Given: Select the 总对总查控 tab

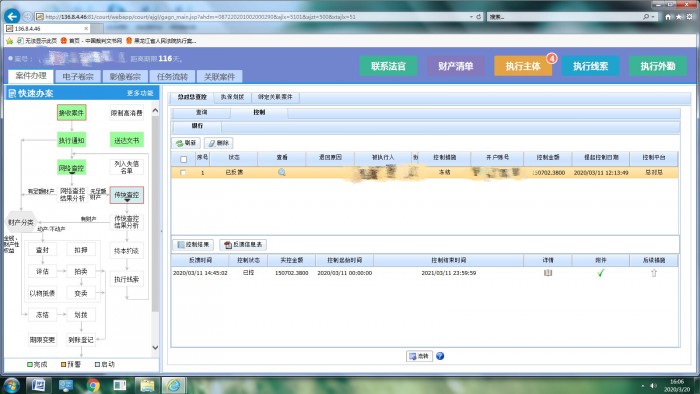Looking at the screenshot, I should (192, 97).
